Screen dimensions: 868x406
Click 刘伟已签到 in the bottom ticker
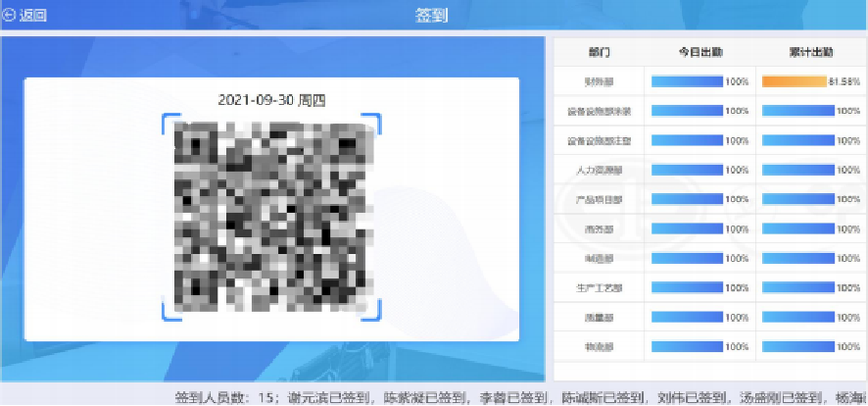[x=691, y=396]
